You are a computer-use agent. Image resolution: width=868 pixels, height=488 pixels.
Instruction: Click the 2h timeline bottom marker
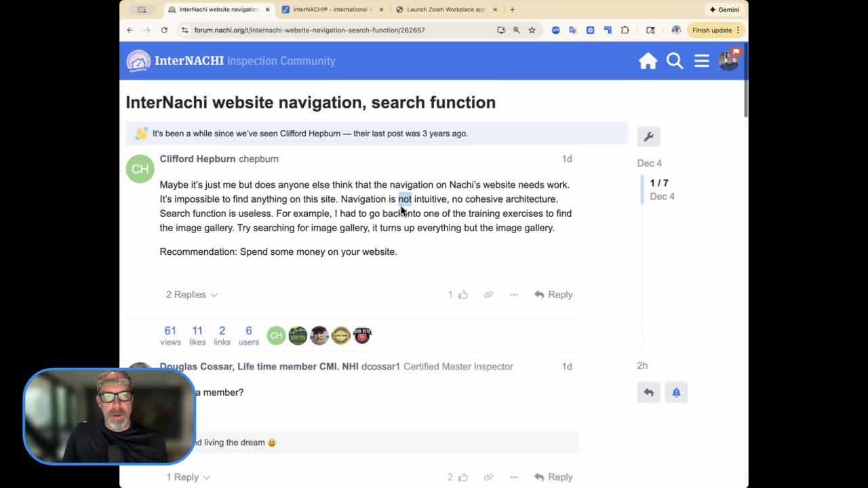tap(642, 365)
